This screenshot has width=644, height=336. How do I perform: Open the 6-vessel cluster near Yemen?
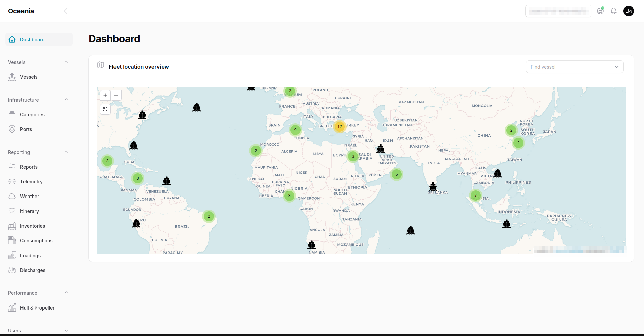tap(397, 174)
